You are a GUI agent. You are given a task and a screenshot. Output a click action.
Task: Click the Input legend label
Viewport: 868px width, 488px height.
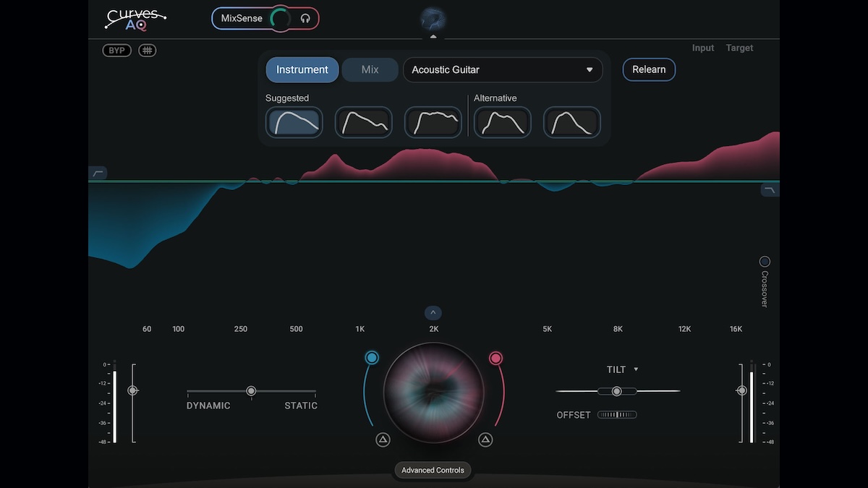(x=703, y=48)
